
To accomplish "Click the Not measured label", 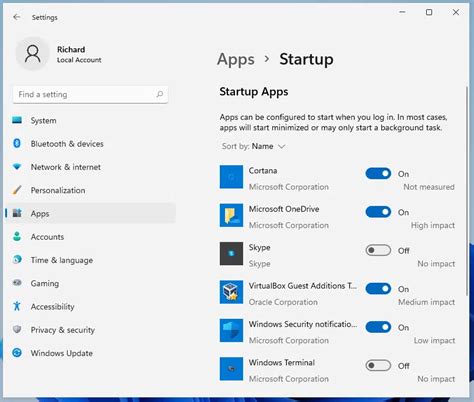I will click(x=429, y=187).
